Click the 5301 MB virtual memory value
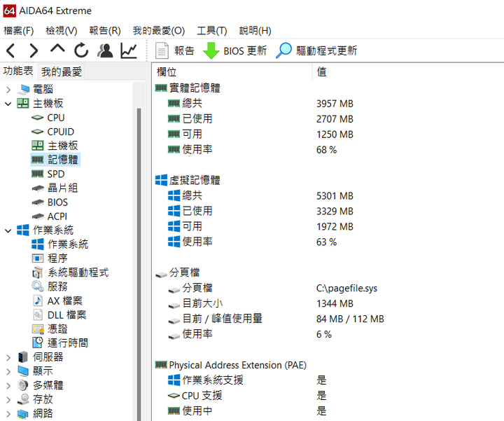This screenshot has height=421, width=504. [x=335, y=196]
